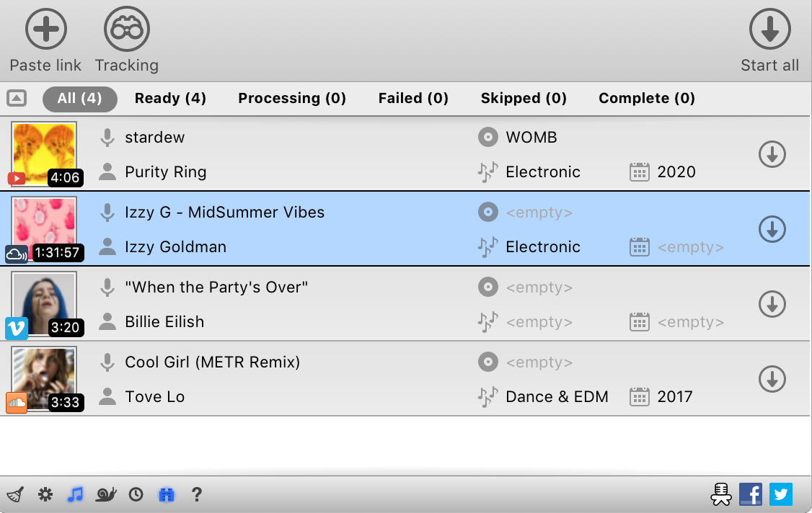Click the blue music note iTunes icon
Screen dimensions: 812x513
[76, 494]
